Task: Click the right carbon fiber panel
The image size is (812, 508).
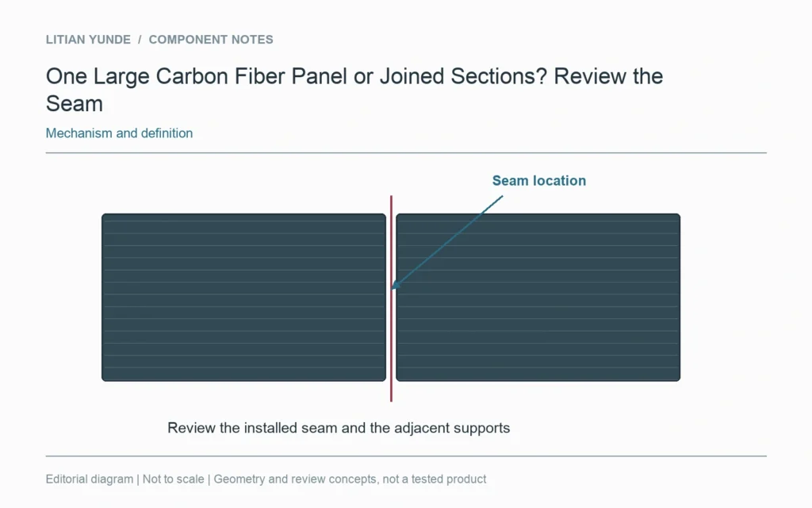Action: tap(538, 298)
